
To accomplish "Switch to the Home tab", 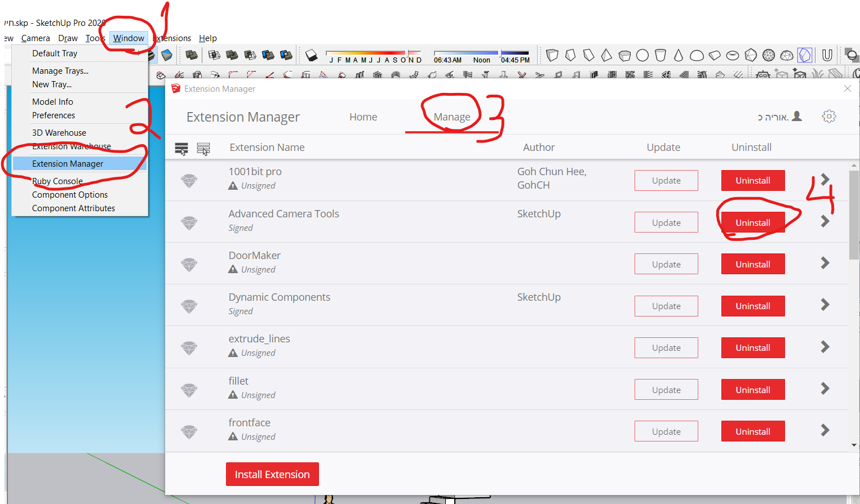I will coord(363,117).
